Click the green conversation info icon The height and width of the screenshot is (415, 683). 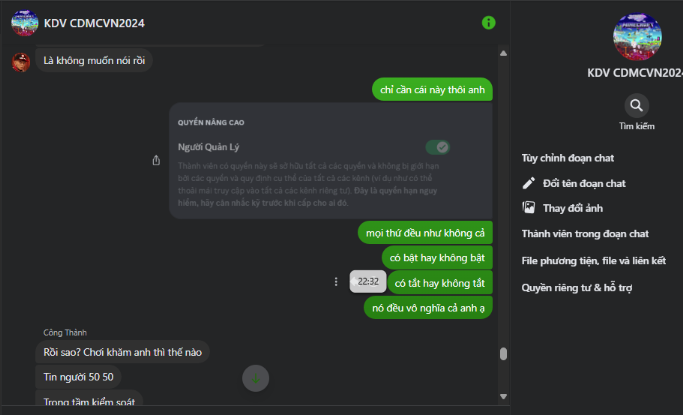click(x=488, y=22)
